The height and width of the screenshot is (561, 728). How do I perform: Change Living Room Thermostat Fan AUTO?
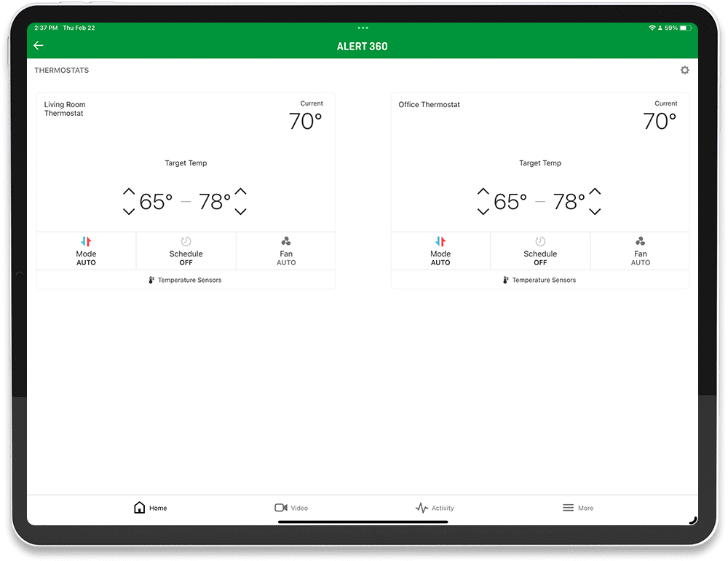point(286,251)
